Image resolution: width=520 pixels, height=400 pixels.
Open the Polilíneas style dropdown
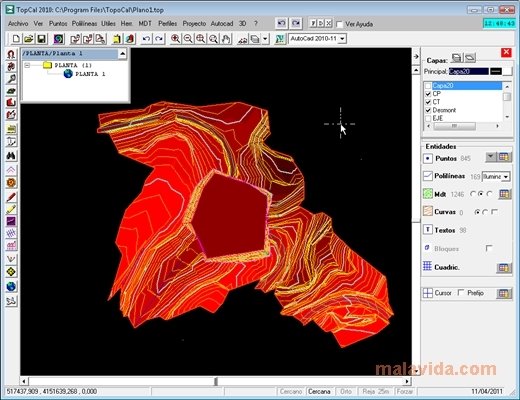pos(506,177)
